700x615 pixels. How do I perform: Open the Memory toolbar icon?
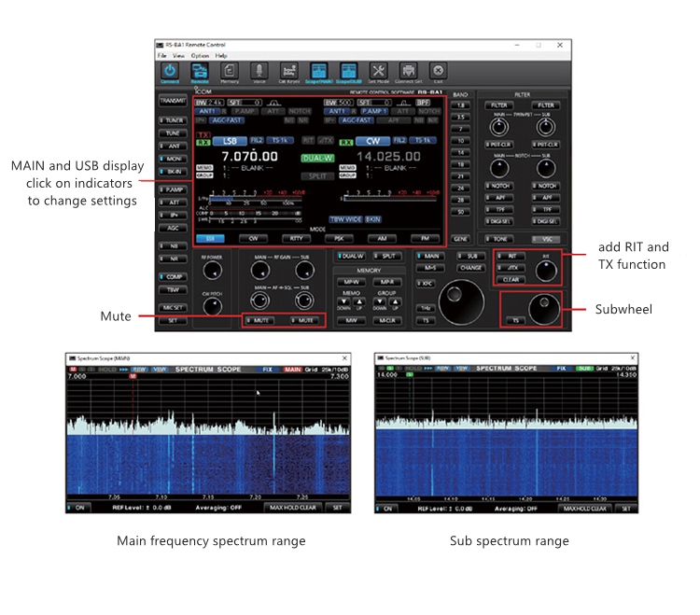point(229,72)
